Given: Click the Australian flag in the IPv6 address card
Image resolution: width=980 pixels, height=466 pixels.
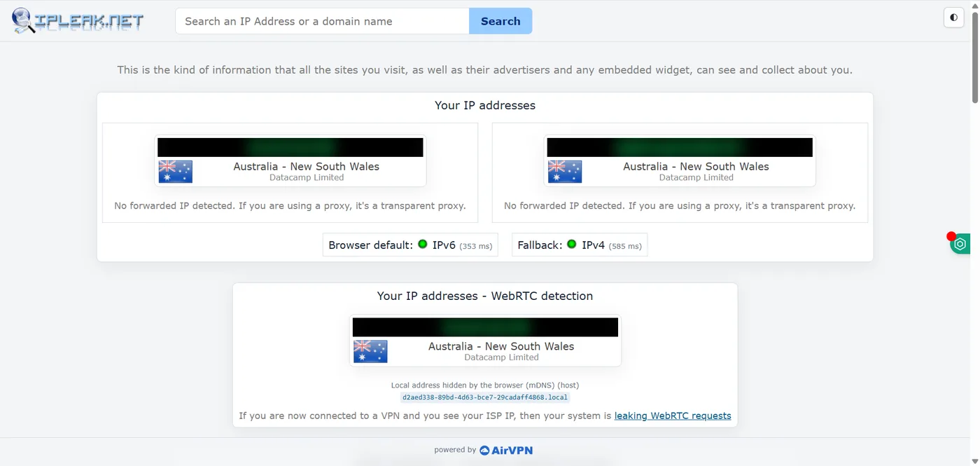Looking at the screenshot, I should coord(175,172).
